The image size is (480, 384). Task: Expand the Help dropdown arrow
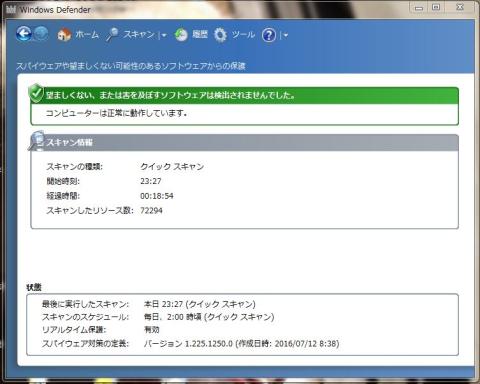click(285, 35)
